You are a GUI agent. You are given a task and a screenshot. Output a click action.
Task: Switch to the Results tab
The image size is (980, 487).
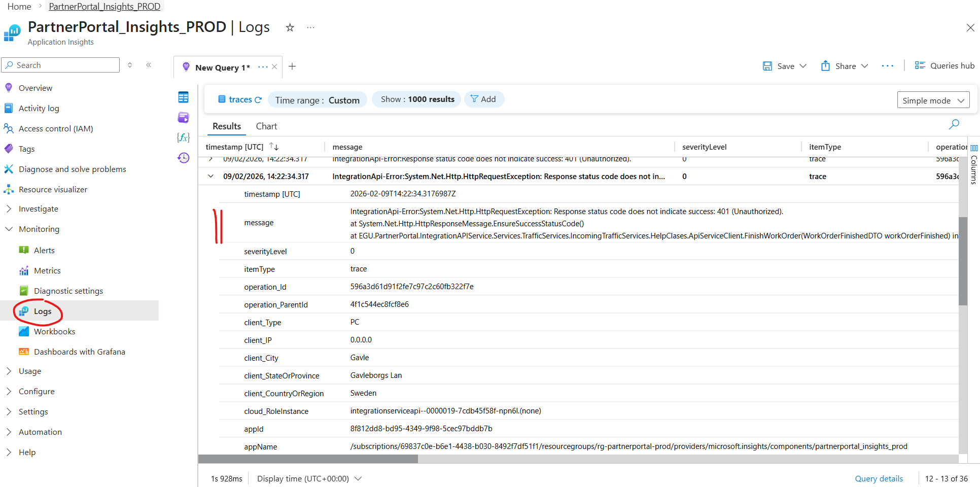[227, 126]
